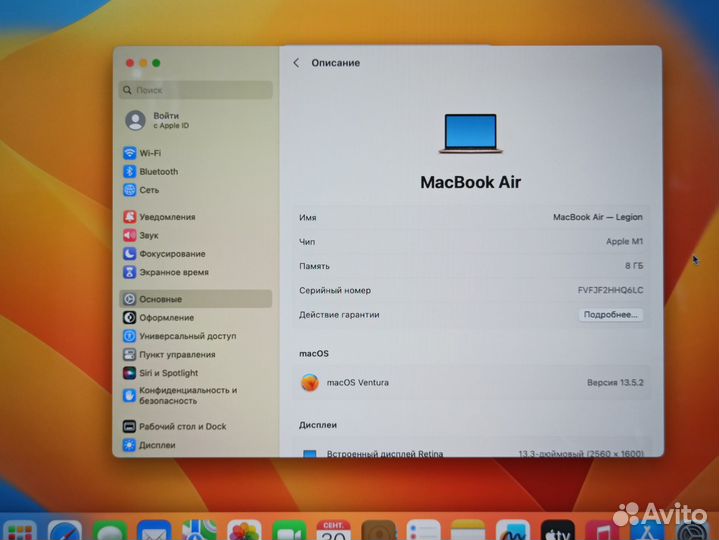Open Оформление settings
Image resolution: width=719 pixels, height=540 pixels.
coord(159,317)
